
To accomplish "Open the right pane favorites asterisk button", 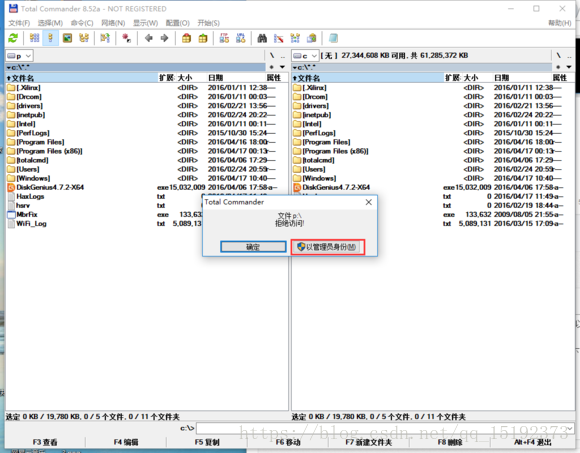I will coord(558,67).
